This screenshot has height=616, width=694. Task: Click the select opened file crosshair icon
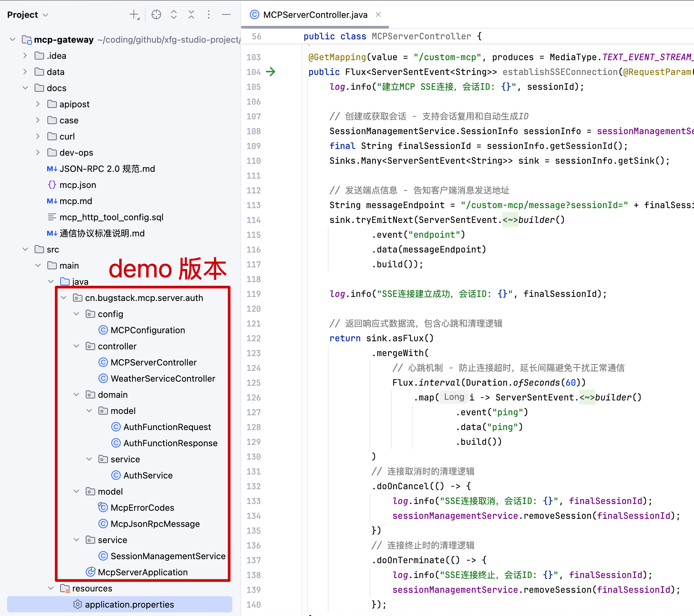point(156,14)
